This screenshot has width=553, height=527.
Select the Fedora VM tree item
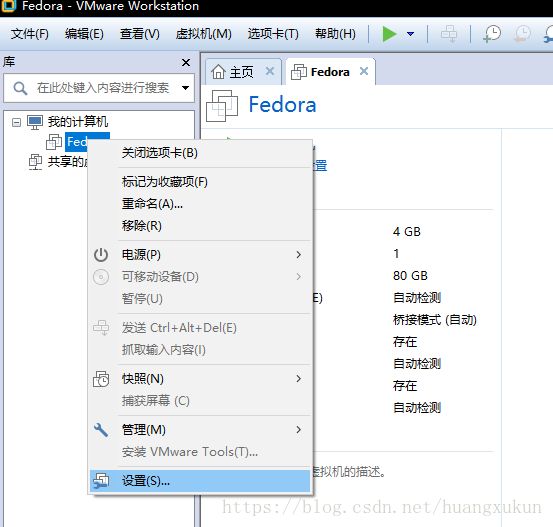tap(87, 142)
